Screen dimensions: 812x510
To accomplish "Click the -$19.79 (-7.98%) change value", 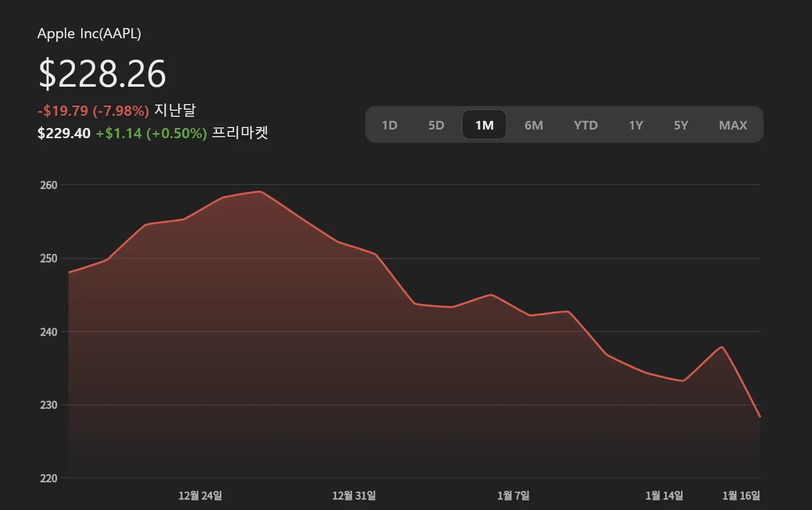I will click(93, 111).
